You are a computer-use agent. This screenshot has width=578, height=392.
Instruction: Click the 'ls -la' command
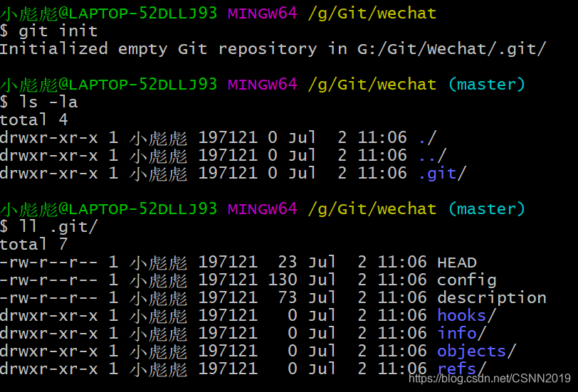pos(48,102)
